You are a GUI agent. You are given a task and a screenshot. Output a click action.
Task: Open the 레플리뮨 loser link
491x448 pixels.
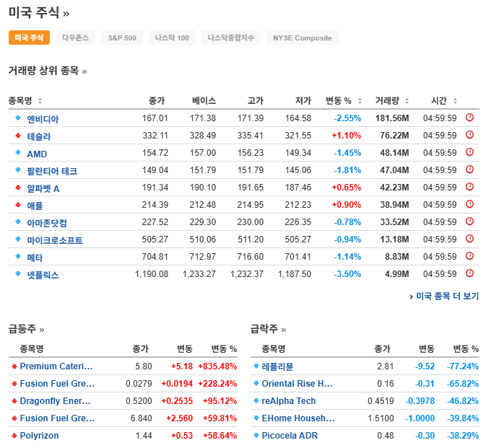tap(277, 366)
